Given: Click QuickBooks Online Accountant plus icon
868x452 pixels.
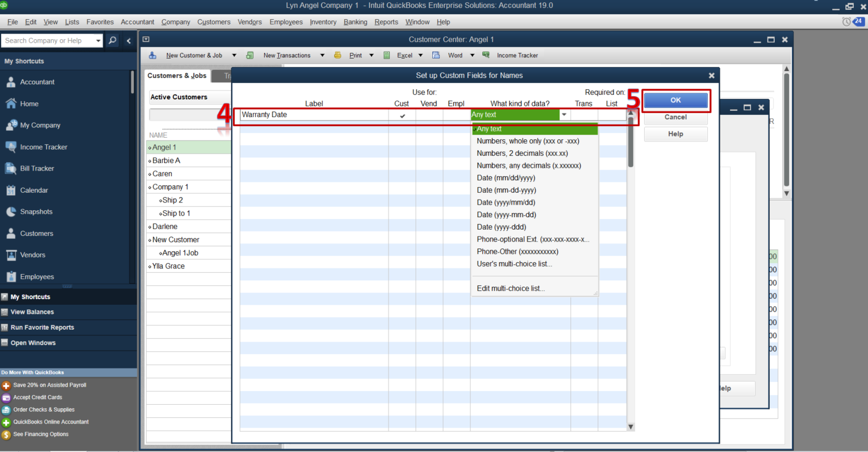Looking at the screenshot, I should click(x=6, y=422).
